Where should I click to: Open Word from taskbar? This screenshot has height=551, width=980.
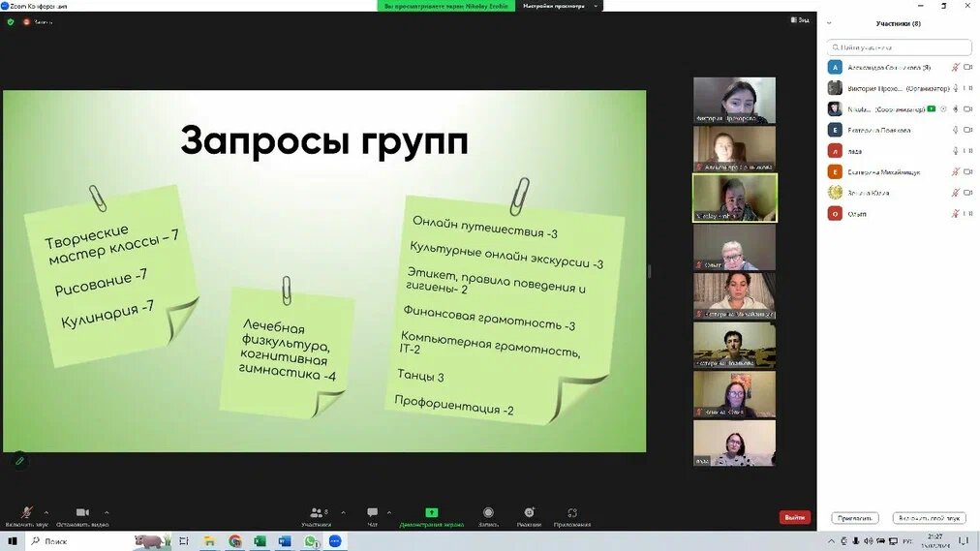(285, 541)
